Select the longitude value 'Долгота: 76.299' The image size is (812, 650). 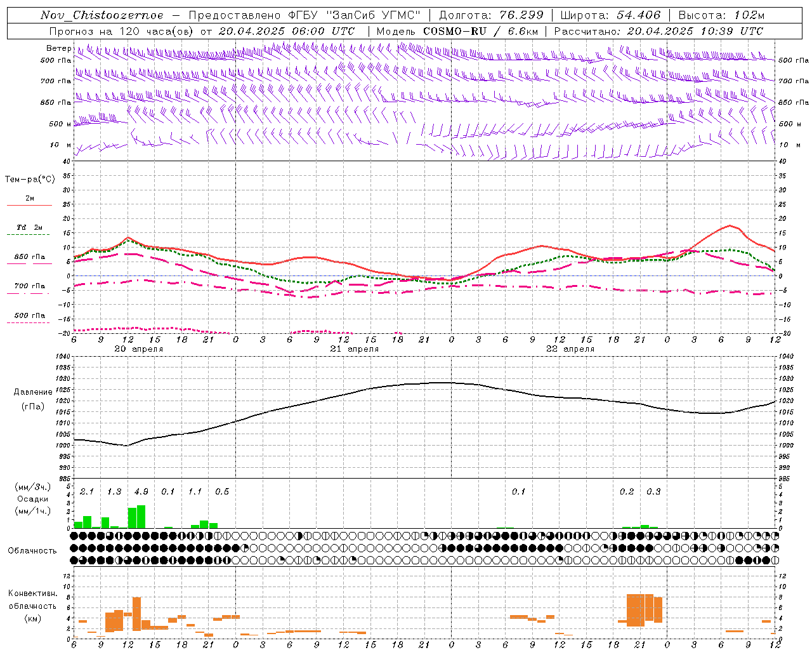coord(492,15)
